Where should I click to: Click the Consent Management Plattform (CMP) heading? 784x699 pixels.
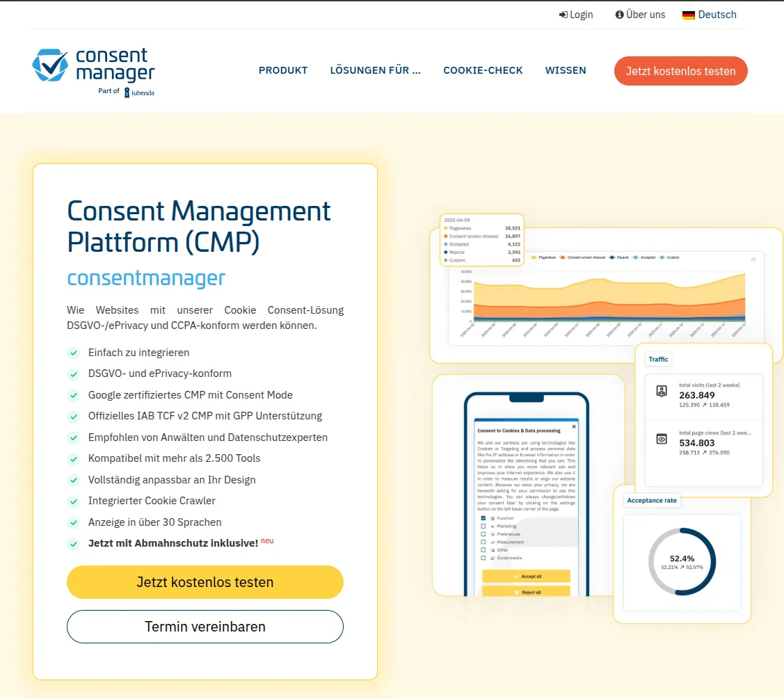pos(198,227)
